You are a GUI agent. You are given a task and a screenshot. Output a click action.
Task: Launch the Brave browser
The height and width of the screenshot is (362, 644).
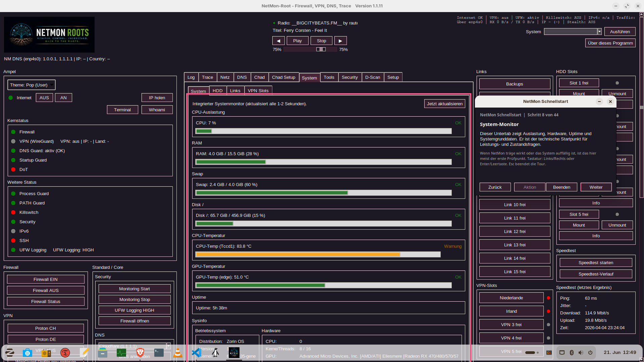(x=140, y=352)
